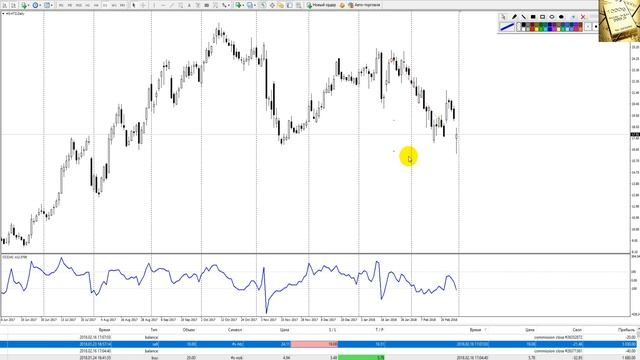
Task: Click the Тип column header
Action: [x=154, y=329]
